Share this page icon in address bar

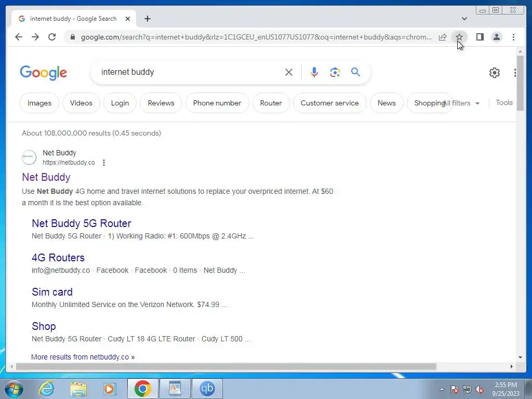(x=443, y=37)
